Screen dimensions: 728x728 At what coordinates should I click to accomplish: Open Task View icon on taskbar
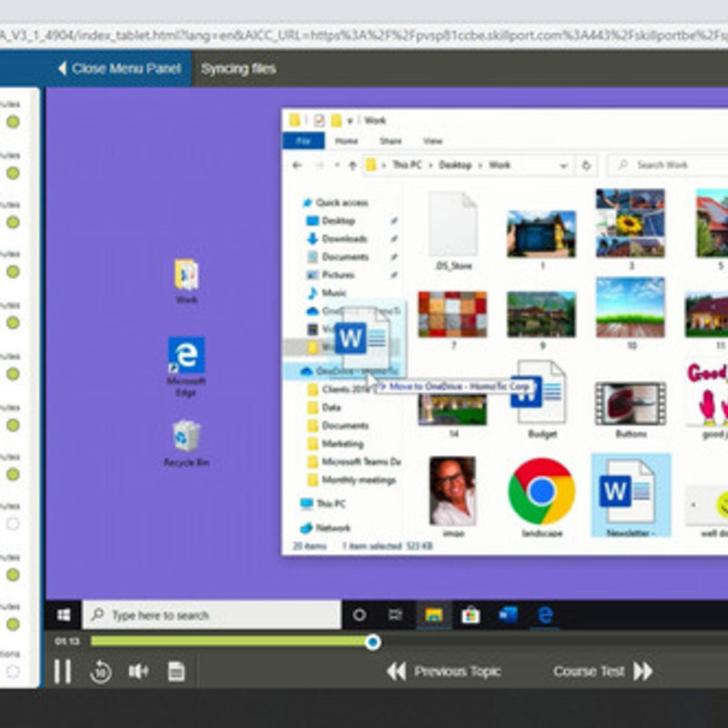pos(395,615)
